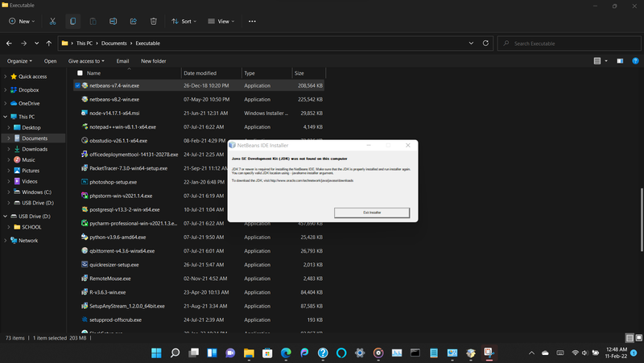The image size is (644, 363).
Task: Go up one folder with the up arrow
Action: [x=49, y=43]
